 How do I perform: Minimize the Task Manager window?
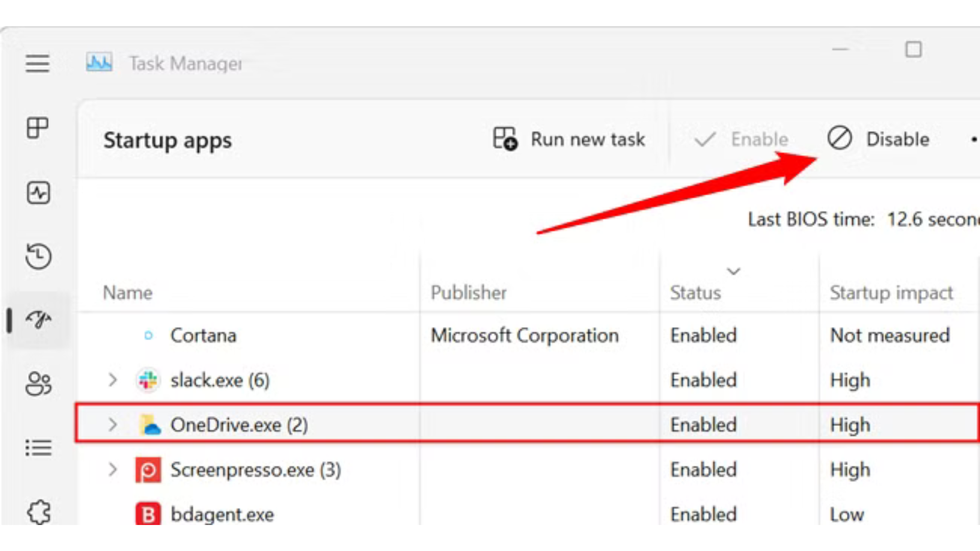pyautogui.click(x=840, y=49)
